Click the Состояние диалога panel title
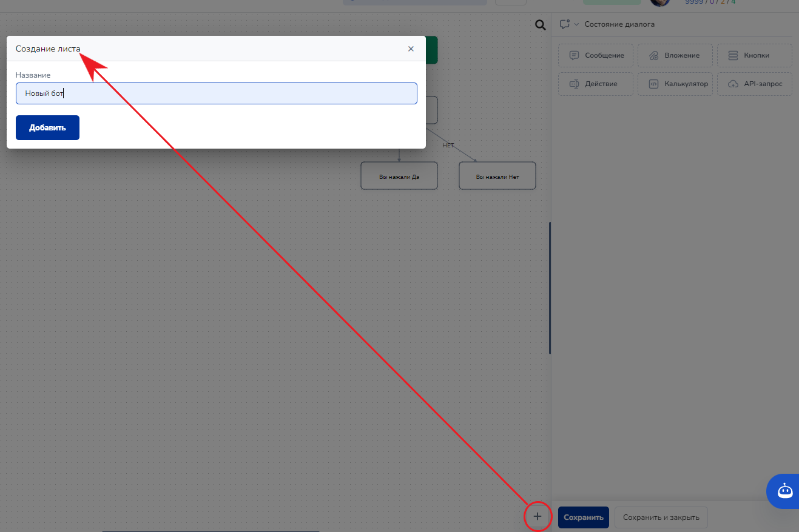Image resolution: width=799 pixels, height=532 pixels. 619,24
